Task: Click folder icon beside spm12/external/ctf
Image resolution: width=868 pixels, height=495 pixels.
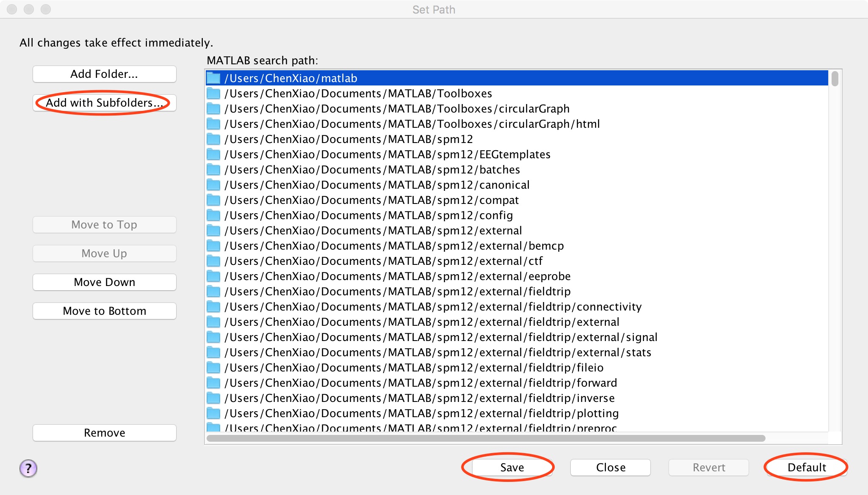Action: 213,261
